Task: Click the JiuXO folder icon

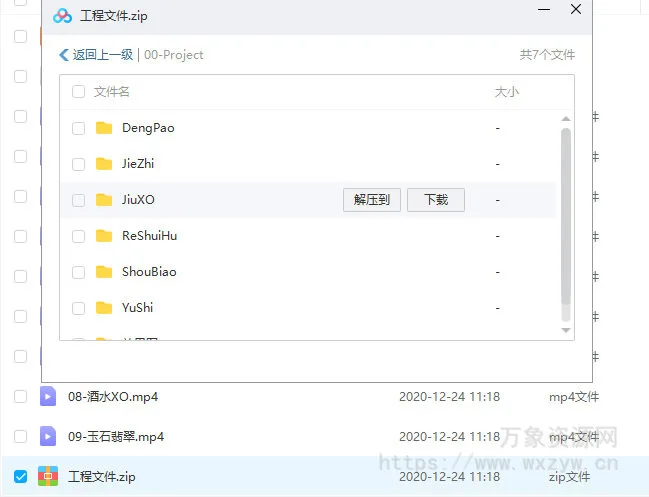Action: [104, 200]
